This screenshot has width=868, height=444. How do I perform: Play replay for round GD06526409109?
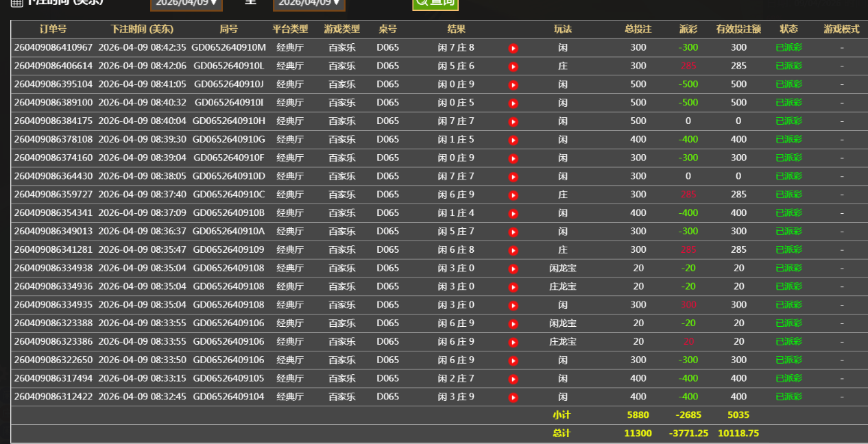click(x=513, y=250)
